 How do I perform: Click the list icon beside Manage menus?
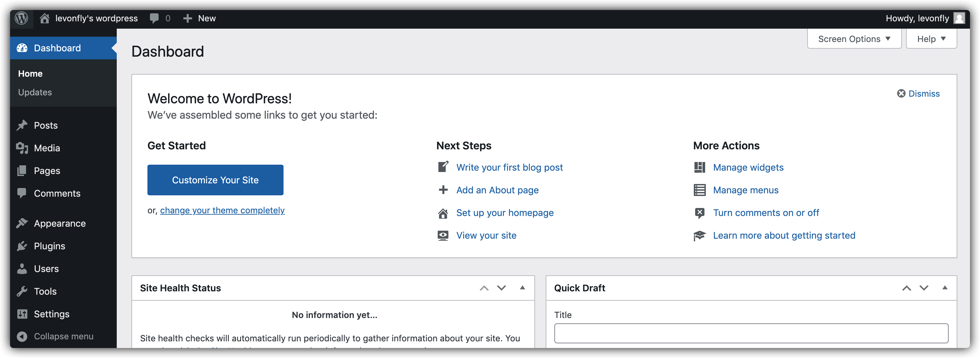(x=699, y=190)
